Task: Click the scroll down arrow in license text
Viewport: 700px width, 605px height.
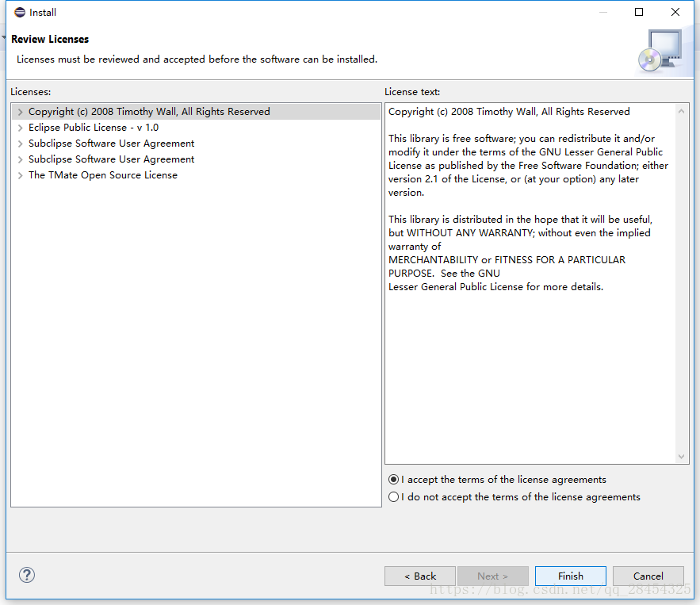Action: (681, 456)
